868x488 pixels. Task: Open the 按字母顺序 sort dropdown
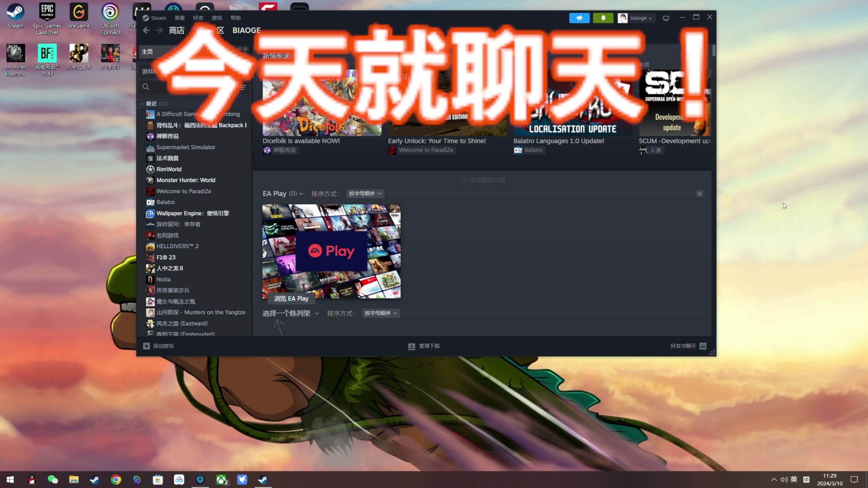(x=365, y=193)
